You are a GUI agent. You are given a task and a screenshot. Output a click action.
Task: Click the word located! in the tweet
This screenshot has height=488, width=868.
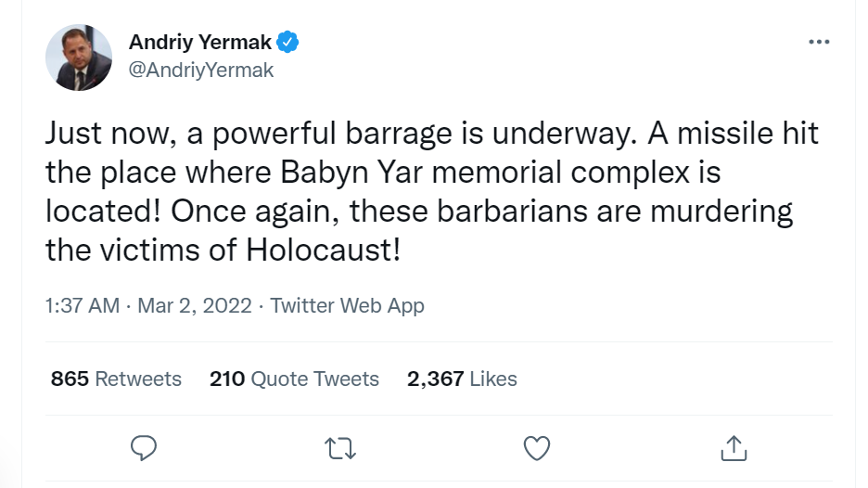click(103, 211)
